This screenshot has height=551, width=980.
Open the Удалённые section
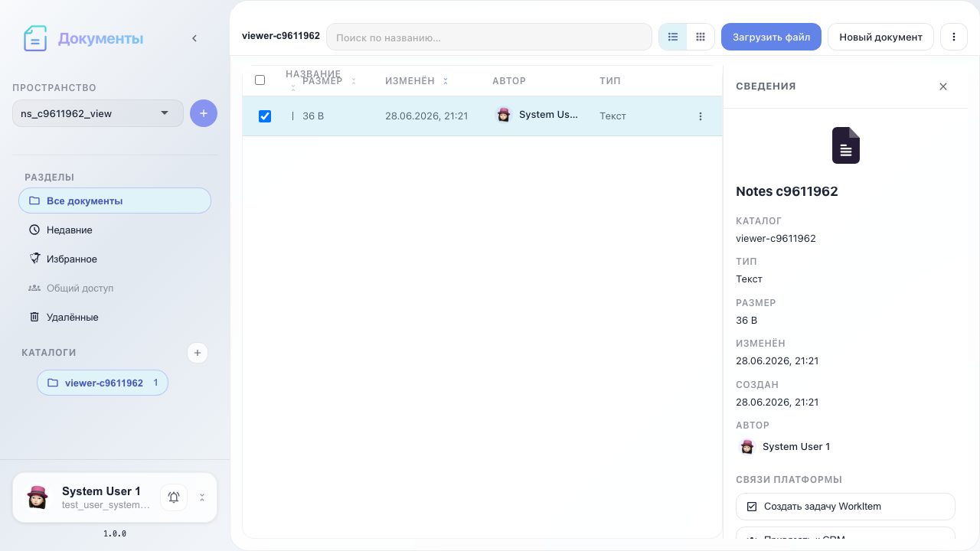pyautogui.click(x=115, y=317)
